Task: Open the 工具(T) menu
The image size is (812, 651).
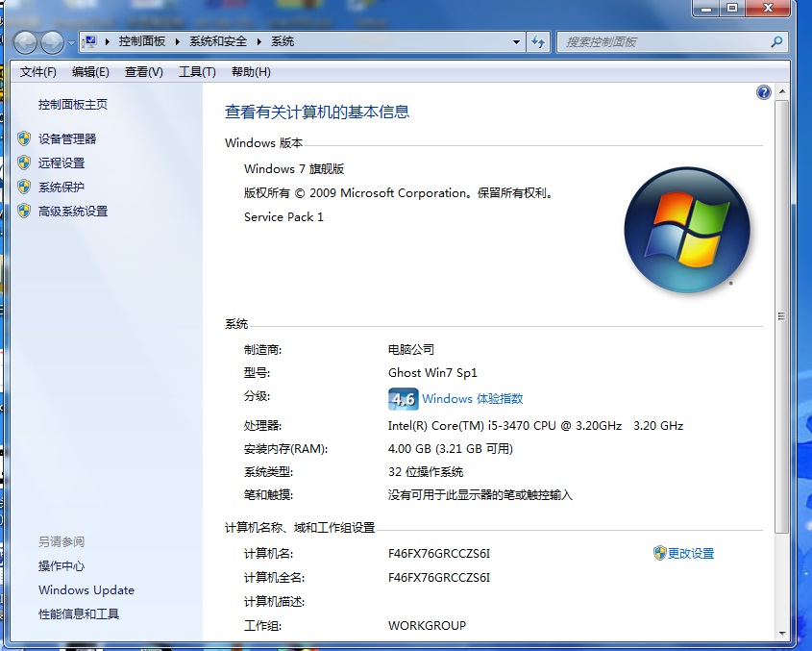Action: coord(197,72)
